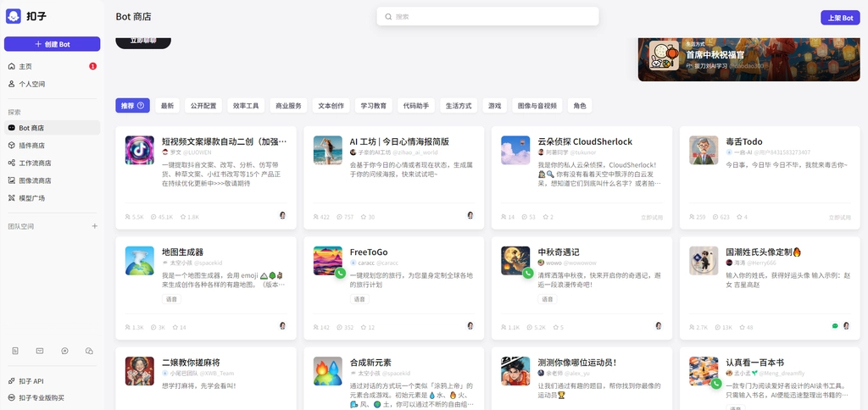
Task: Click the 1.8K star count on first card
Action: [189, 218]
